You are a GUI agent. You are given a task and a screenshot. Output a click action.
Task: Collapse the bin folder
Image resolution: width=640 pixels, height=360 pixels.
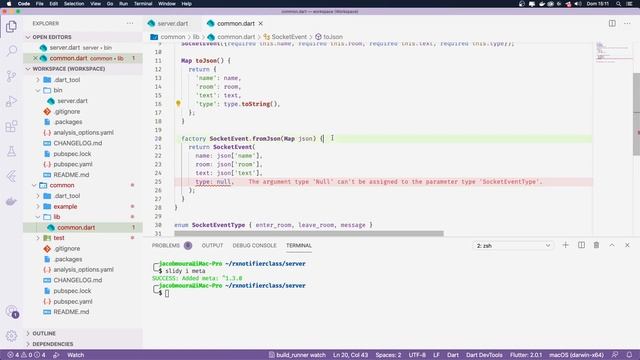tap(38, 90)
